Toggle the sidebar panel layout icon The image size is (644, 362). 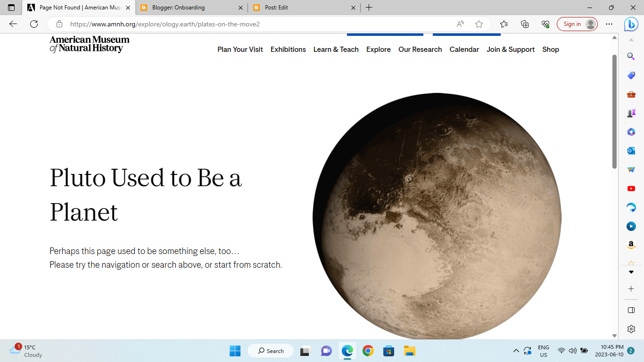pyautogui.click(x=631, y=310)
